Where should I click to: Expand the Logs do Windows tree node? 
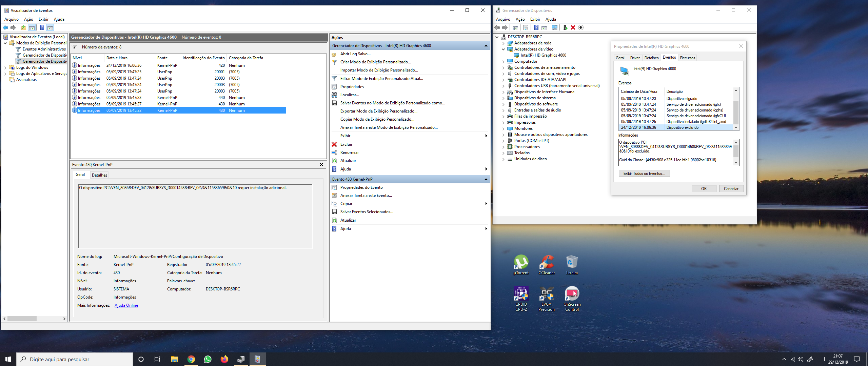coord(5,67)
